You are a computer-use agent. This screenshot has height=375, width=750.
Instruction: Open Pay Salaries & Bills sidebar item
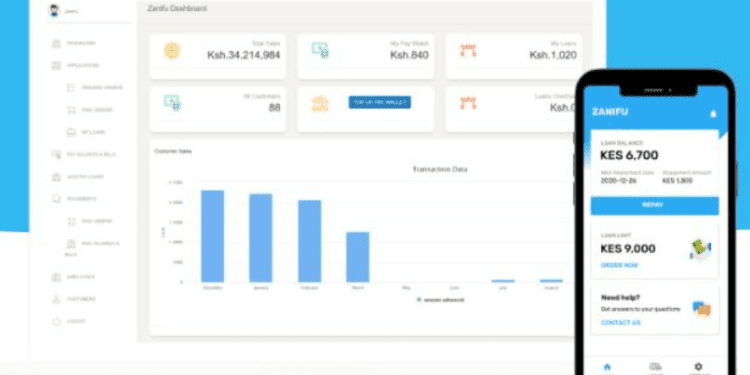[x=83, y=154]
